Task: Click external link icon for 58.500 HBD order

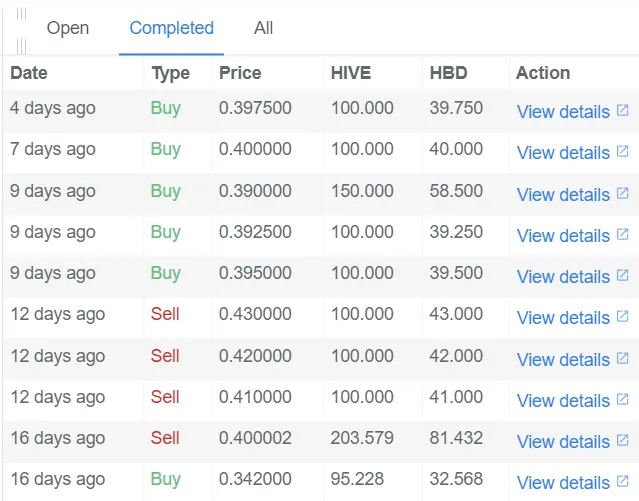Action: 622,193
